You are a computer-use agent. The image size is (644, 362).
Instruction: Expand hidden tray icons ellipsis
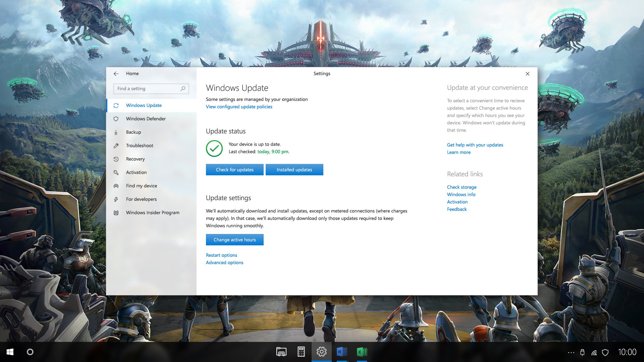(571, 353)
